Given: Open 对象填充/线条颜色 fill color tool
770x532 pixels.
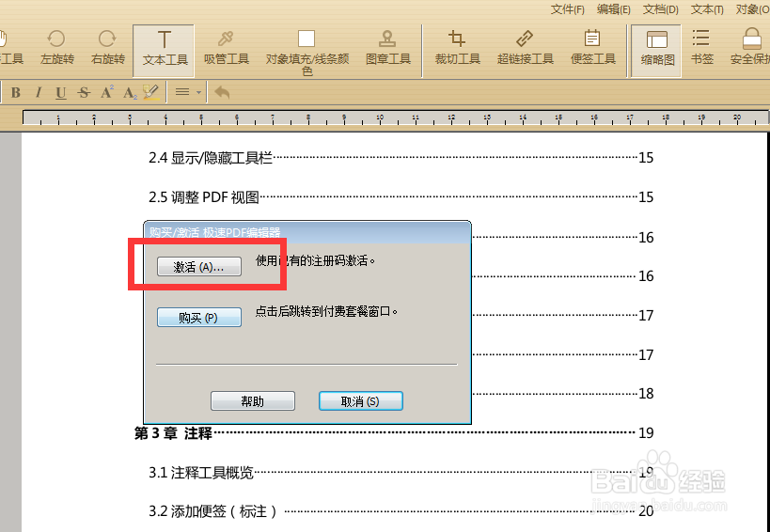Looking at the screenshot, I should (306, 53).
